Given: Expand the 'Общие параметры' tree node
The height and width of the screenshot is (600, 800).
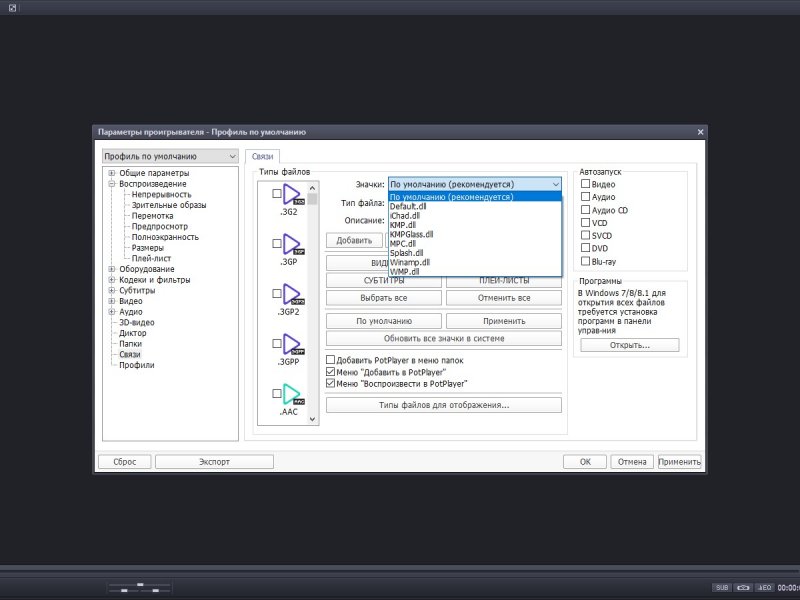Looking at the screenshot, I should (112, 173).
